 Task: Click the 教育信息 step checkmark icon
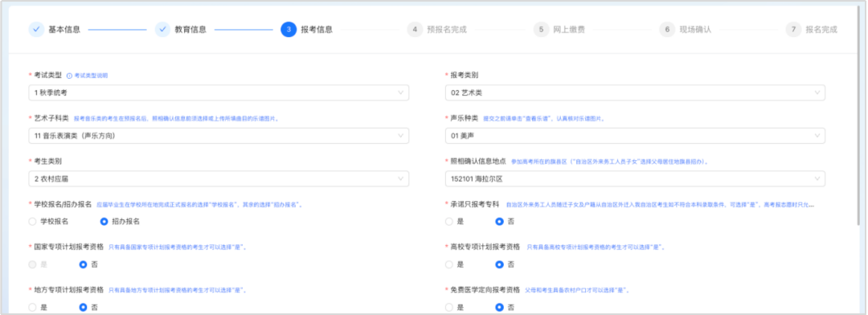(162, 30)
